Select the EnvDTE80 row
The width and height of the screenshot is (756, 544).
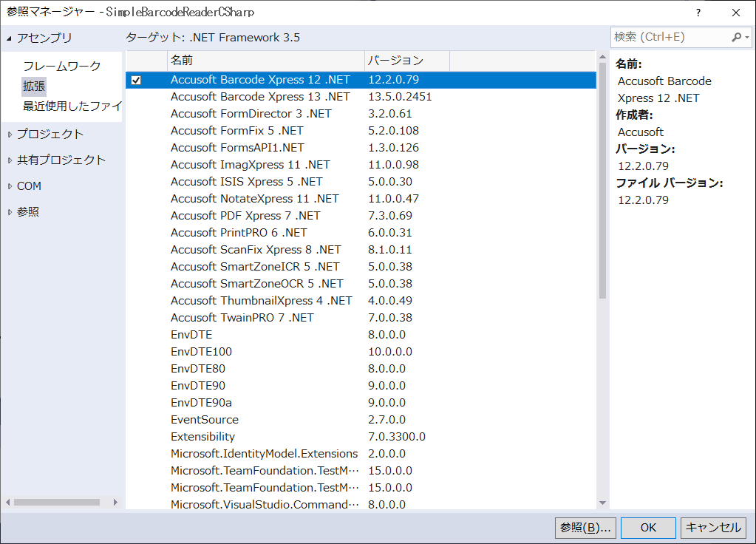pyautogui.click(x=361, y=369)
